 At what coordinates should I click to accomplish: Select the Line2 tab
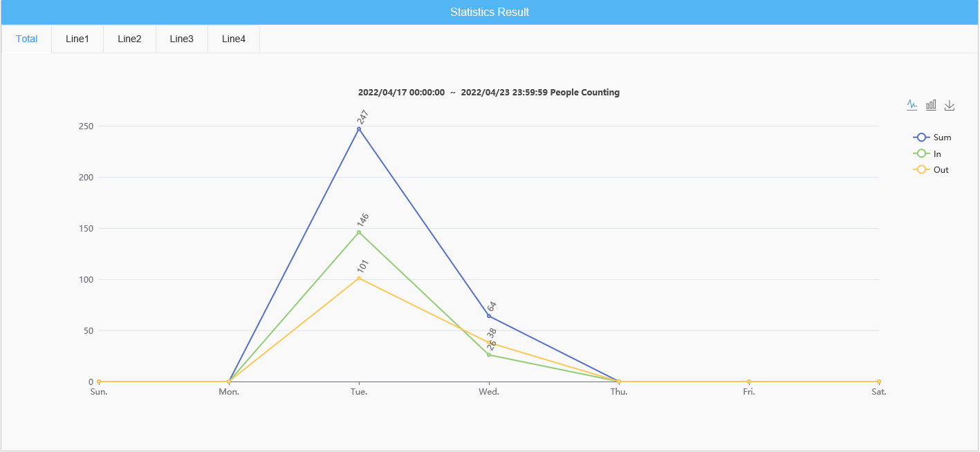129,39
